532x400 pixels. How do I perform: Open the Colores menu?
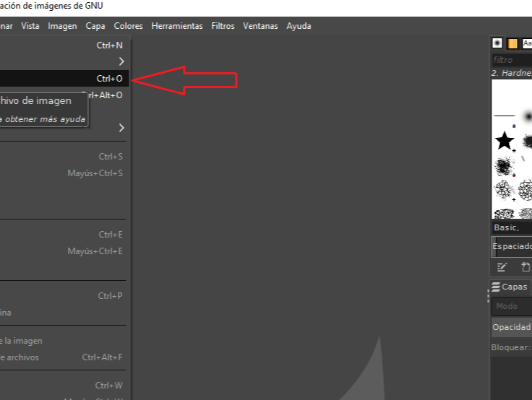click(x=128, y=26)
